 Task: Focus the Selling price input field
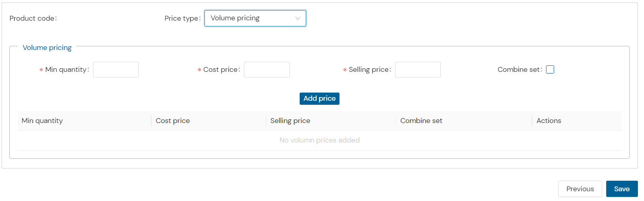(x=418, y=69)
